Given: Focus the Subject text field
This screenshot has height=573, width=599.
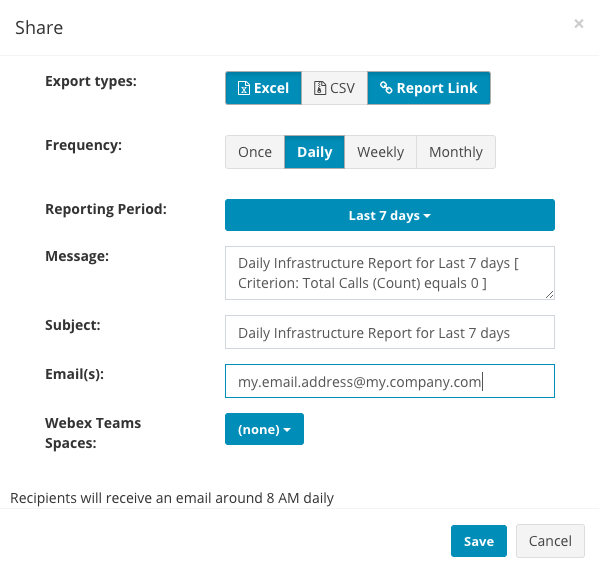Looking at the screenshot, I should tap(390, 332).
